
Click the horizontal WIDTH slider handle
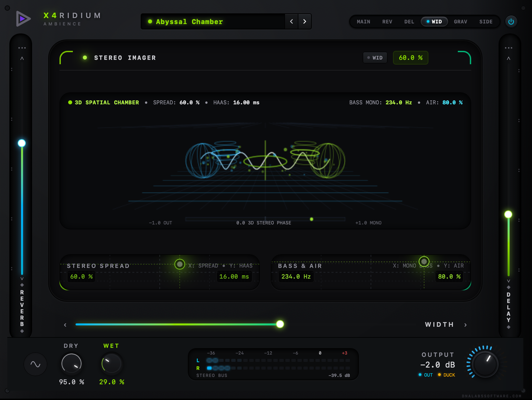pyautogui.click(x=280, y=324)
